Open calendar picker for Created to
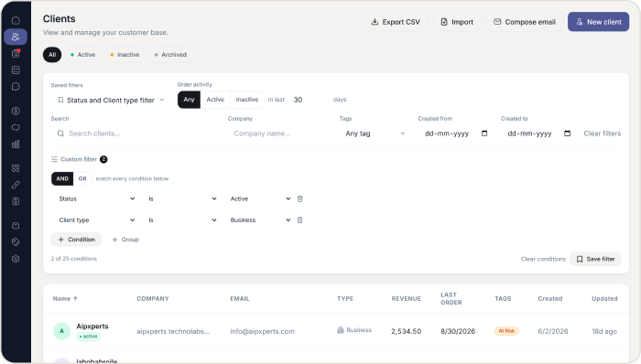The width and height of the screenshot is (641, 364). [x=567, y=134]
